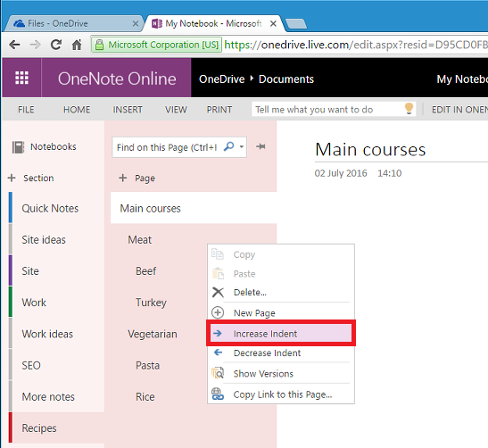488x448 pixels.
Task: Close the My Notebook tab
Action: click(x=273, y=24)
